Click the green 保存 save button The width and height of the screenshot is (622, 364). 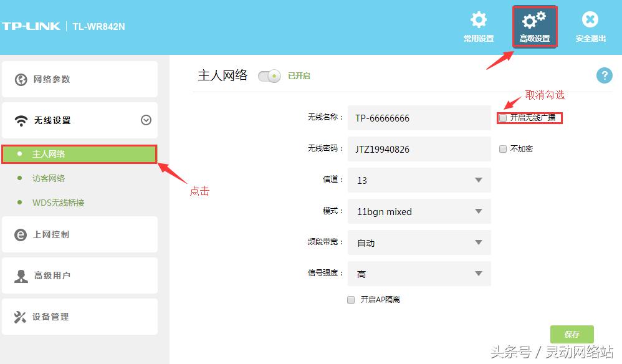tap(572, 334)
